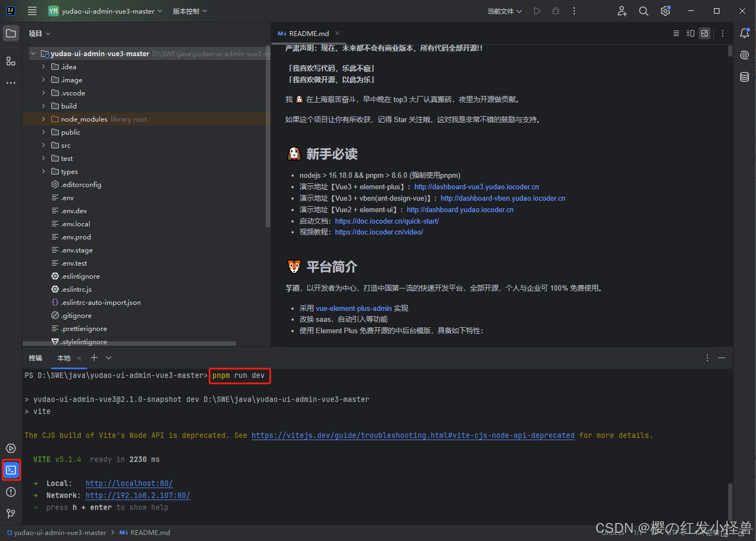This screenshot has height=541, width=756.
Task: Run the current file with the play button
Action: (537, 11)
